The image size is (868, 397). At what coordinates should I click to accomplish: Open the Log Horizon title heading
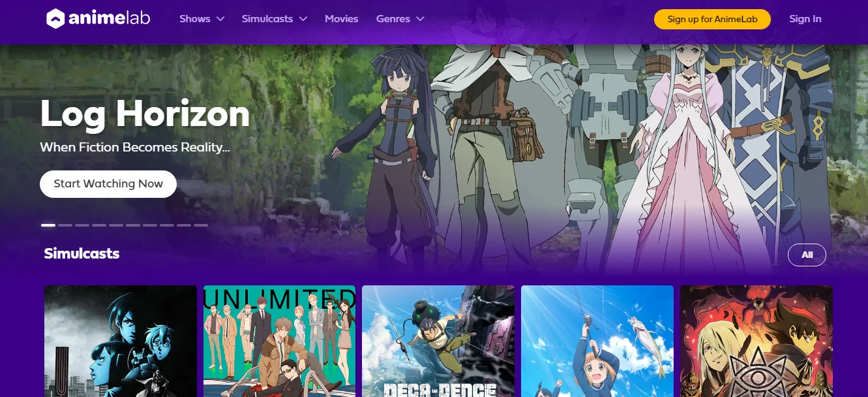click(x=145, y=114)
